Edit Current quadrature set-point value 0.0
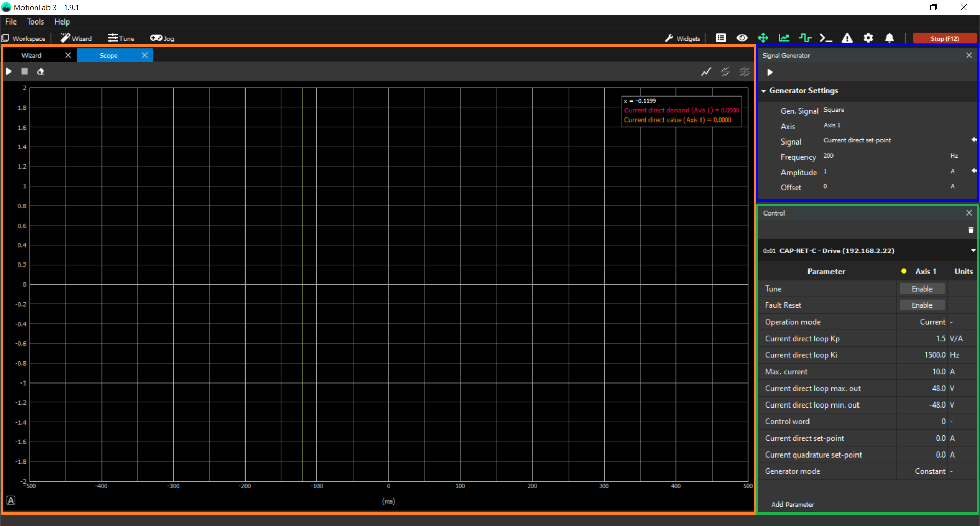980x526 pixels. [922, 455]
